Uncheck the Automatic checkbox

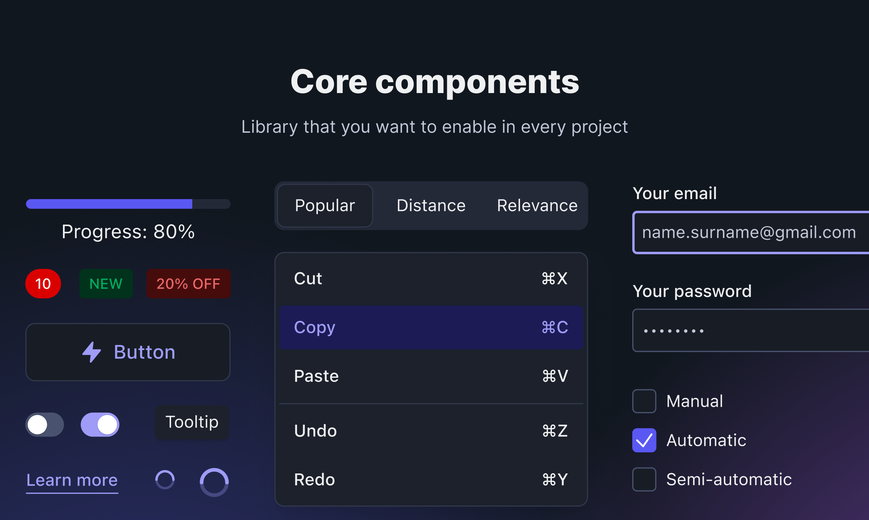[x=644, y=440]
